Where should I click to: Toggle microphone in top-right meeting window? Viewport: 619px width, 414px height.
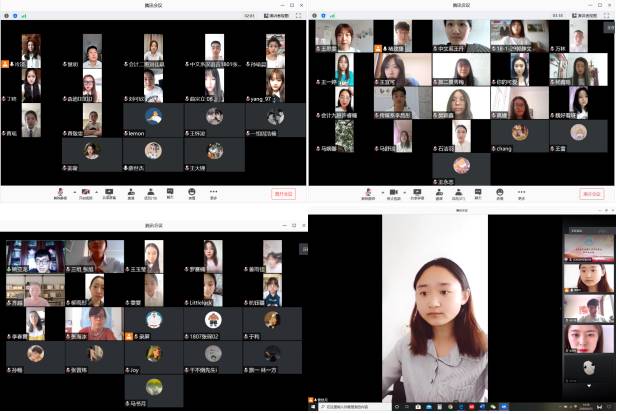tap(372, 191)
